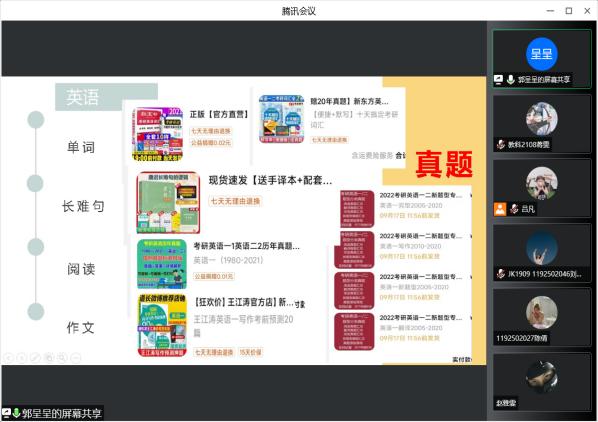Click the avatar above JK1909 1192502046
This screenshot has height=422, width=598.
[x=542, y=248]
